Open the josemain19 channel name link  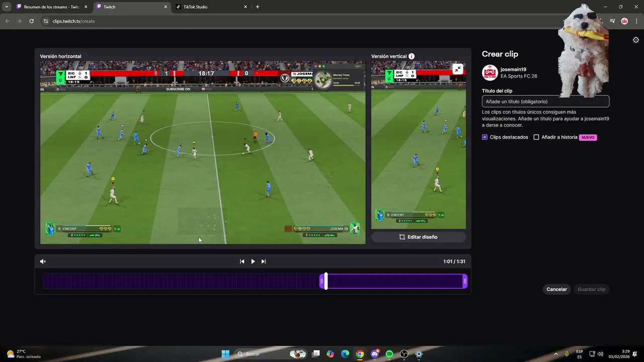click(513, 70)
